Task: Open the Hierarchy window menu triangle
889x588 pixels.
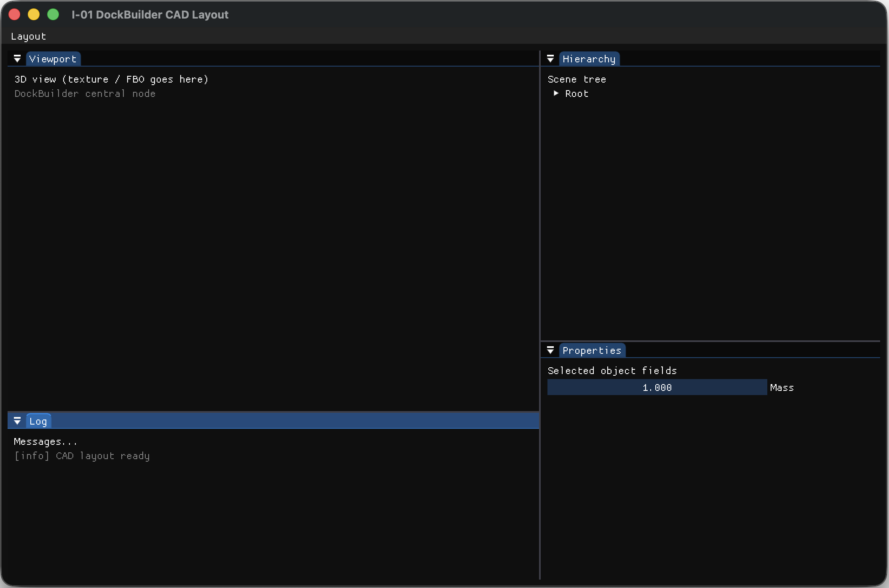Action: (x=550, y=59)
